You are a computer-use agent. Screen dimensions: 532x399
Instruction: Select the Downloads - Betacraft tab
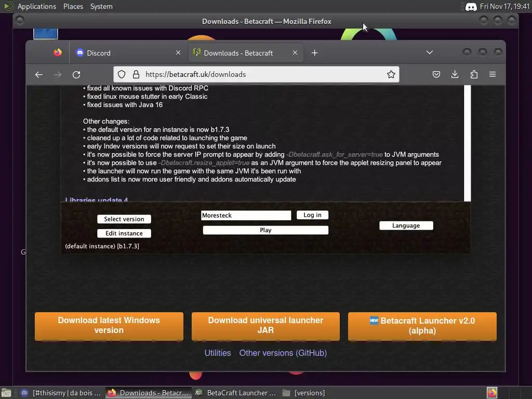point(246,53)
